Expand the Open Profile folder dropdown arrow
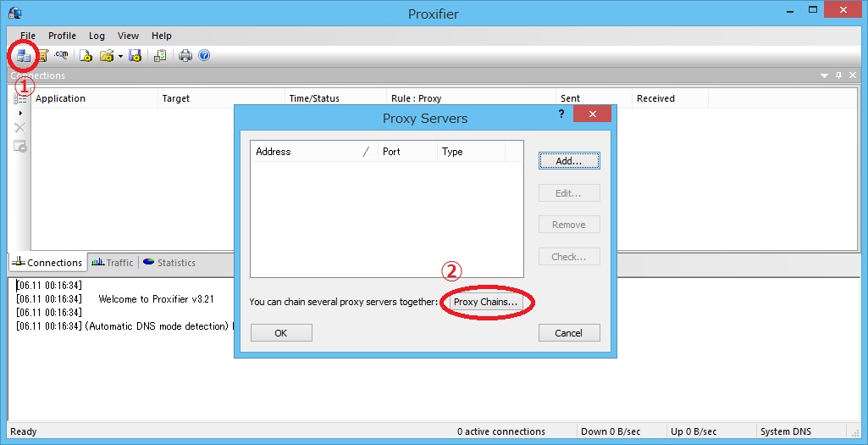Viewport: 868px width, 445px height. tap(120, 56)
